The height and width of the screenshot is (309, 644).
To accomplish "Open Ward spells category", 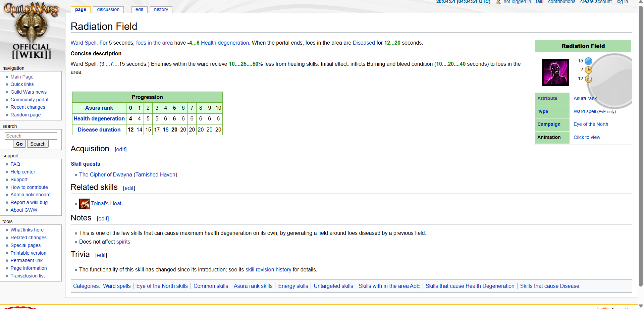I will point(117,286).
